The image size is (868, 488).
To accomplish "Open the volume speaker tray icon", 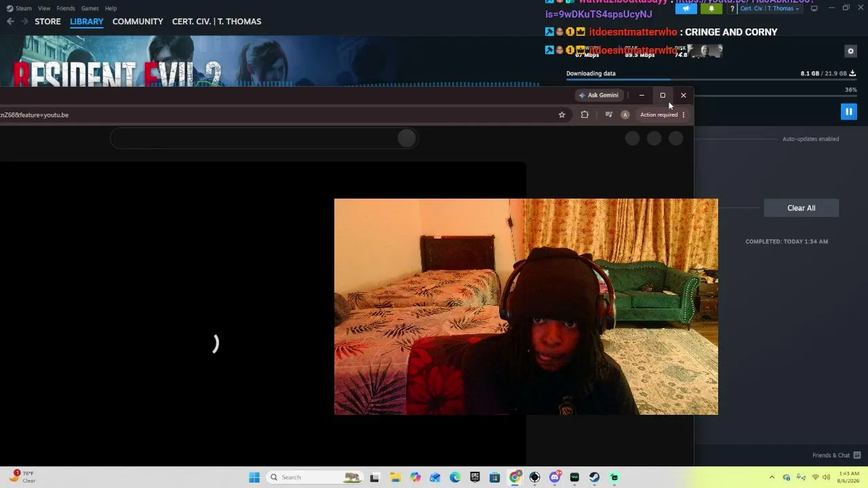I will pyautogui.click(x=826, y=477).
